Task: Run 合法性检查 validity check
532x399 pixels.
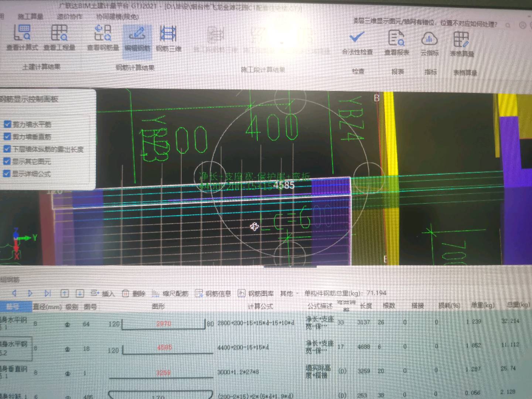Action: tap(357, 42)
